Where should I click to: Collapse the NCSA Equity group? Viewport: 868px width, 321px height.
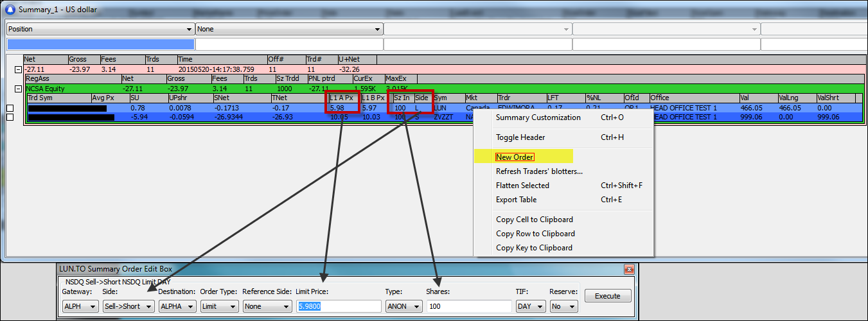click(x=17, y=89)
